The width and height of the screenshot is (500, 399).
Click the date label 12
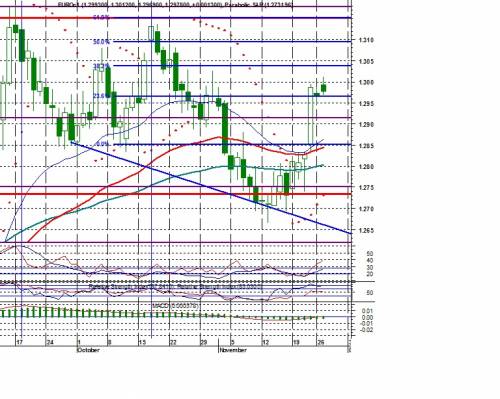tap(265, 342)
